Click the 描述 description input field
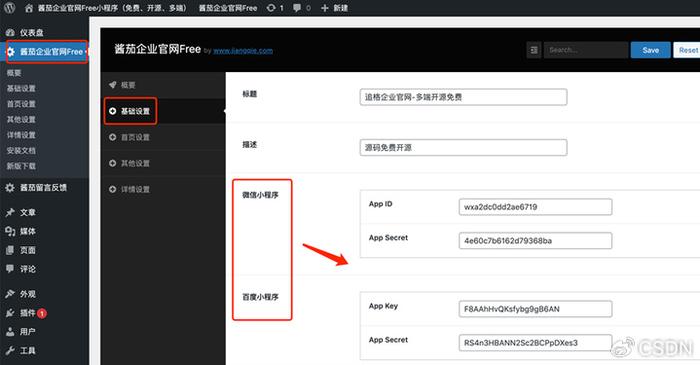The height and width of the screenshot is (365, 700). 463,148
